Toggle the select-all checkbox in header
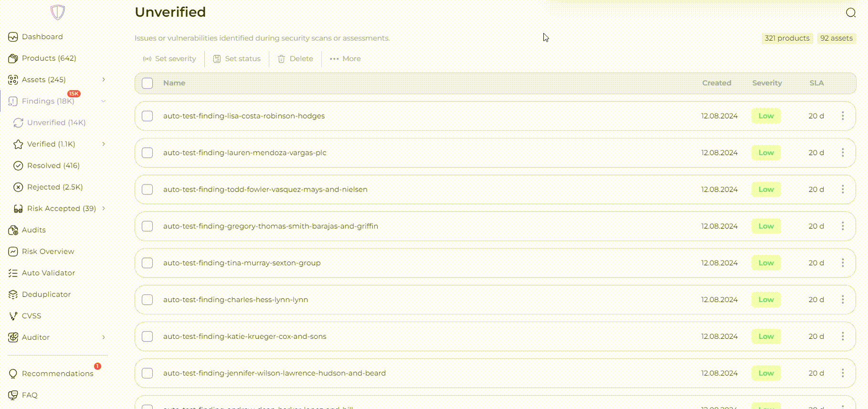Image resolution: width=868 pixels, height=409 pixels. (x=148, y=83)
